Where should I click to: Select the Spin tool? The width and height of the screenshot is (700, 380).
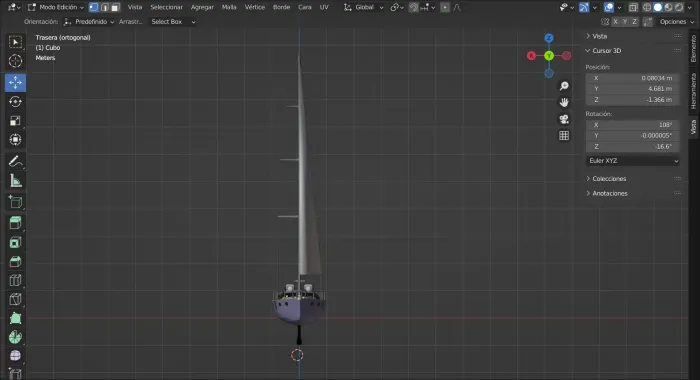15,337
